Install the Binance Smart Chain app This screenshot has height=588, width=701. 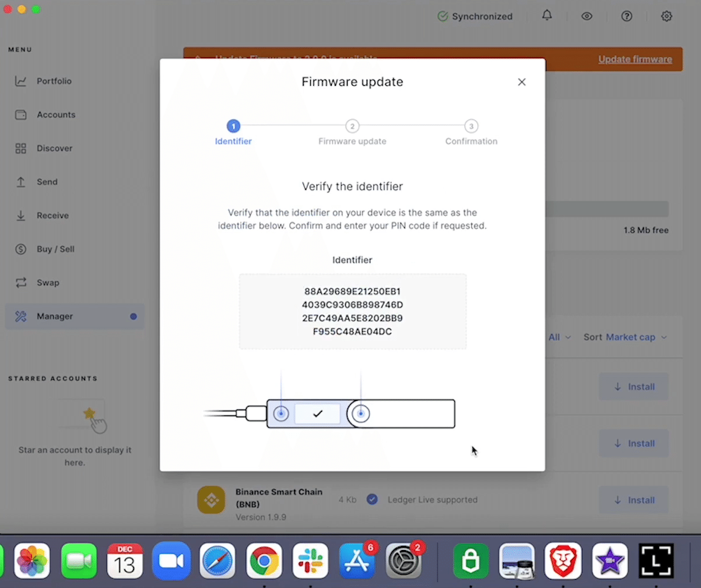(x=634, y=500)
